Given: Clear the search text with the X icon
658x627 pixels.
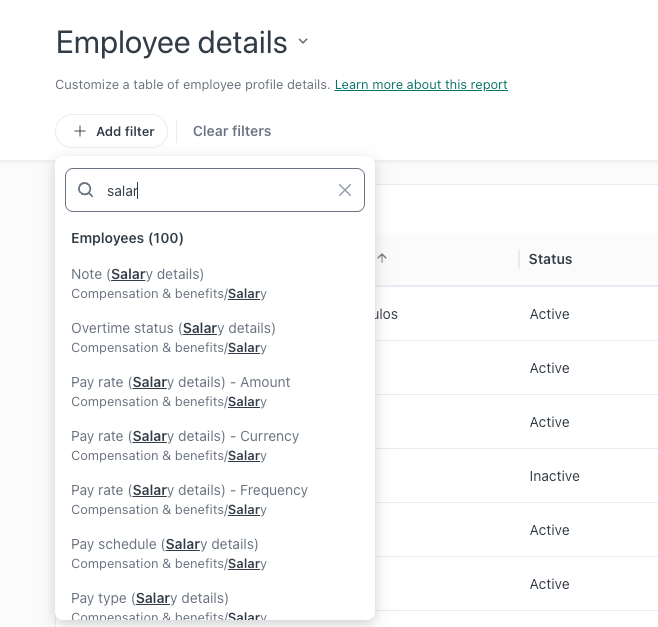Looking at the screenshot, I should point(345,190).
